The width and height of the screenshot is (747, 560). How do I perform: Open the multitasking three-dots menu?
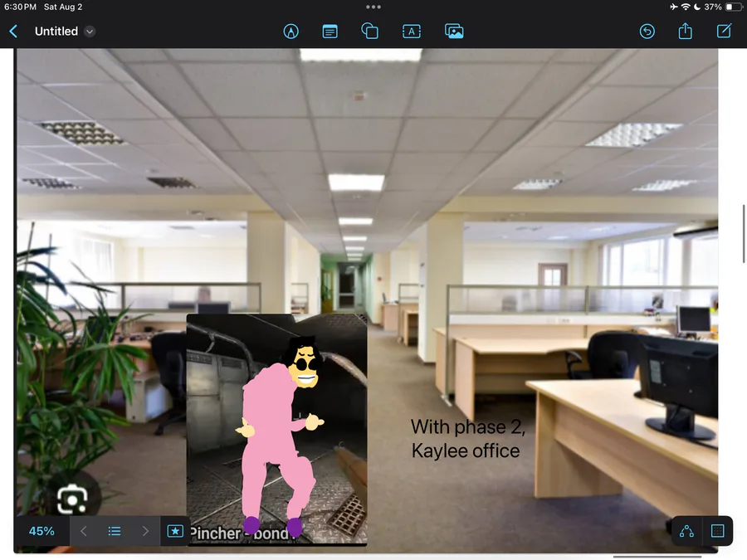coord(373,7)
